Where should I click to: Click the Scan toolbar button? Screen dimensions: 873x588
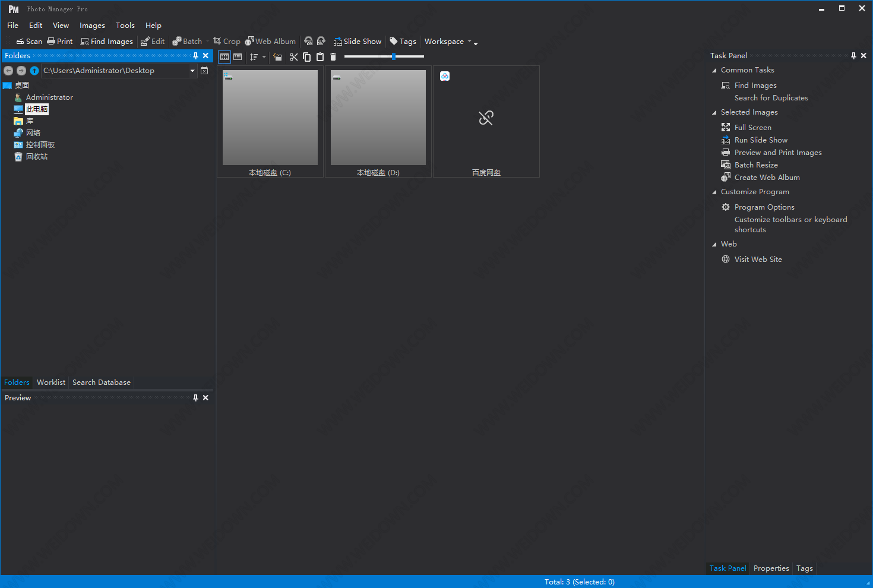tap(29, 42)
